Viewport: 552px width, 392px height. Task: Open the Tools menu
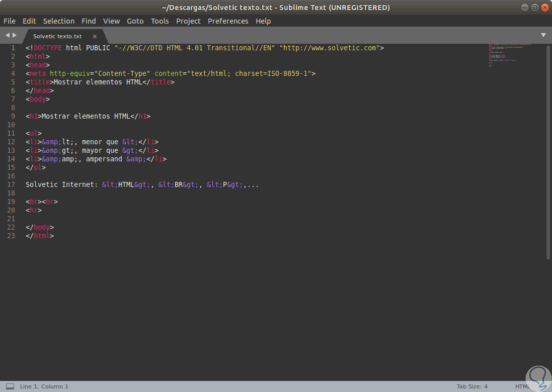point(160,21)
